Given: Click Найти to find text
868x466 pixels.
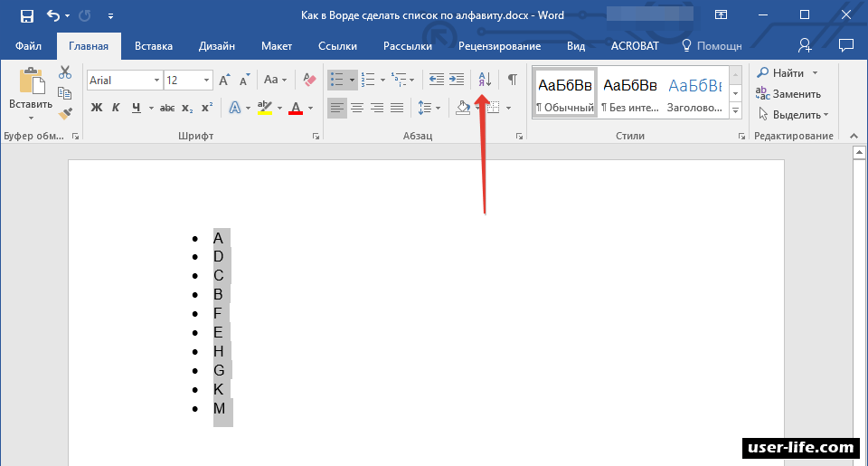Looking at the screenshot, I should [x=788, y=73].
